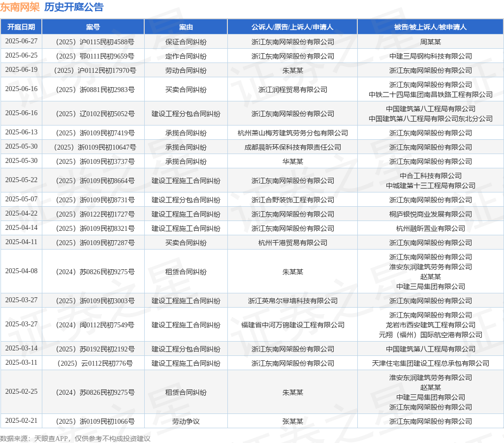
Task: Click plaintiff 福建省中河万锦建设工程有限公司
Action: (x=292, y=324)
